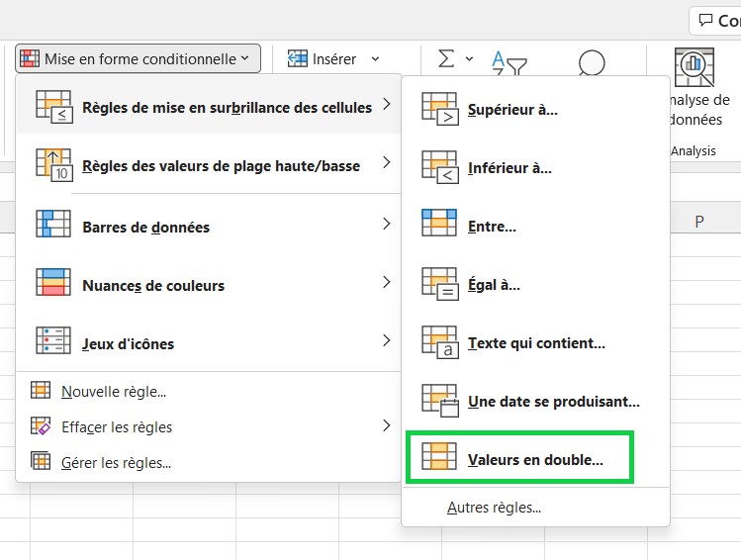This screenshot has width=741, height=560.
Task: Click the Valeurs en double icon
Action: point(439,456)
